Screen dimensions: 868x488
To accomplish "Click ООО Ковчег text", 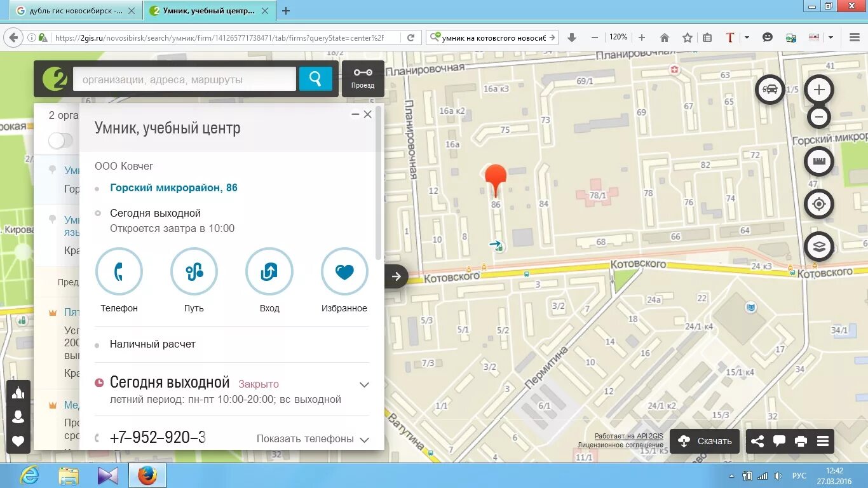I will (124, 166).
